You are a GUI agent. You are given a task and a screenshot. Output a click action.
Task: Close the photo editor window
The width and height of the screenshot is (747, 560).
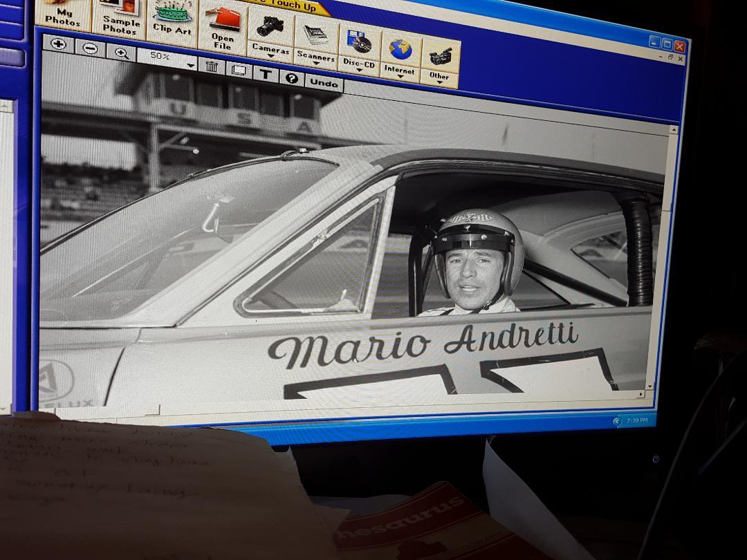[679, 47]
